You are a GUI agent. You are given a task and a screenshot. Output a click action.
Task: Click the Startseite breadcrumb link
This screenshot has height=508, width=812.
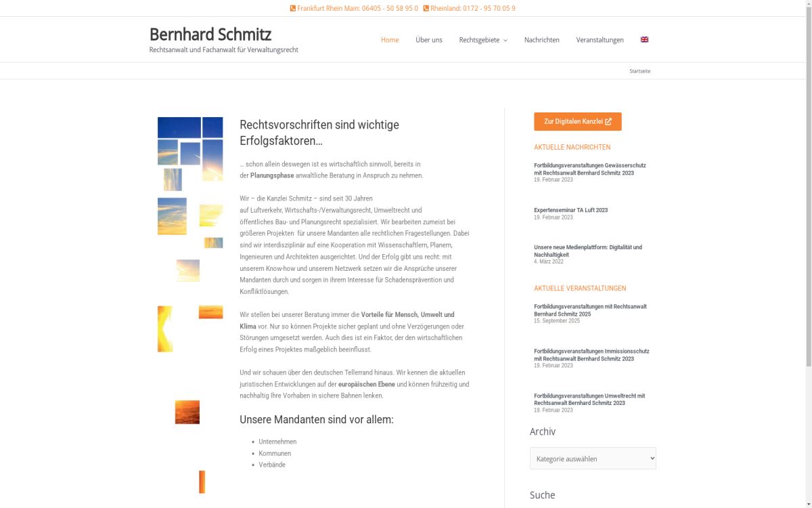tap(639, 70)
